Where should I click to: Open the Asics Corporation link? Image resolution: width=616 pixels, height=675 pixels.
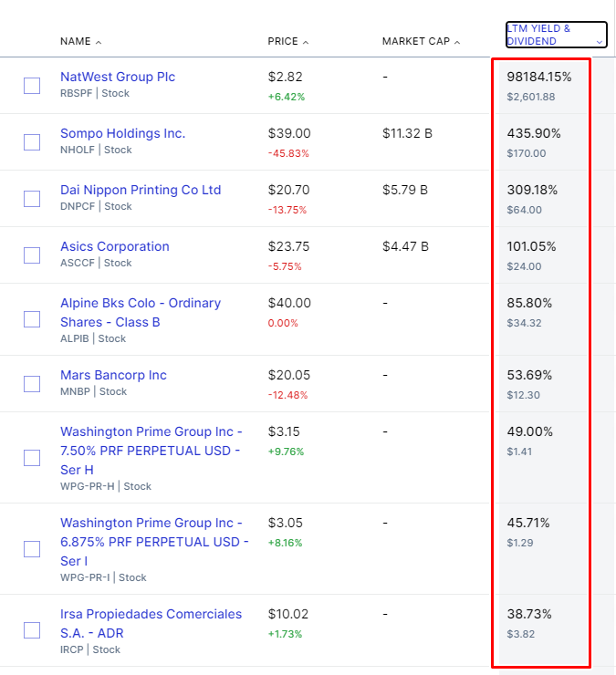(x=115, y=246)
